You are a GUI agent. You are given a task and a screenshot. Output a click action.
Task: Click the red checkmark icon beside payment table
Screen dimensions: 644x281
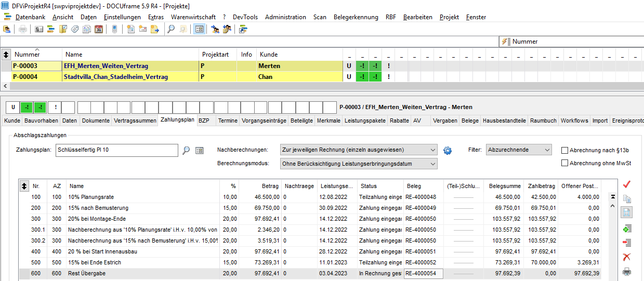click(x=627, y=184)
